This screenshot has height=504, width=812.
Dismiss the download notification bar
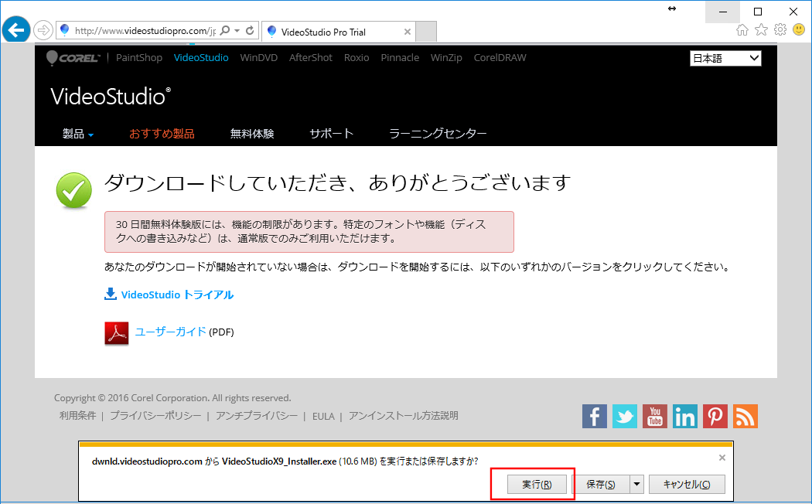click(x=722, y=458)
